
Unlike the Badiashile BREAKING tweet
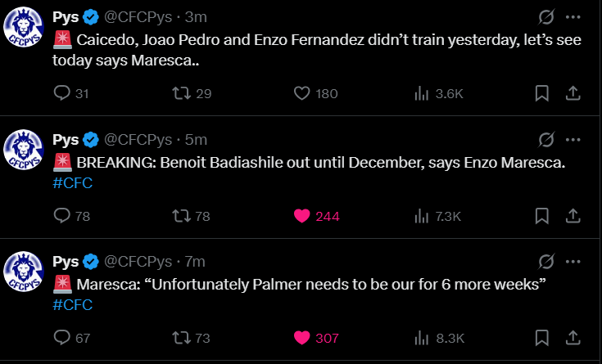pyautogui.click(x=302, y=216)
